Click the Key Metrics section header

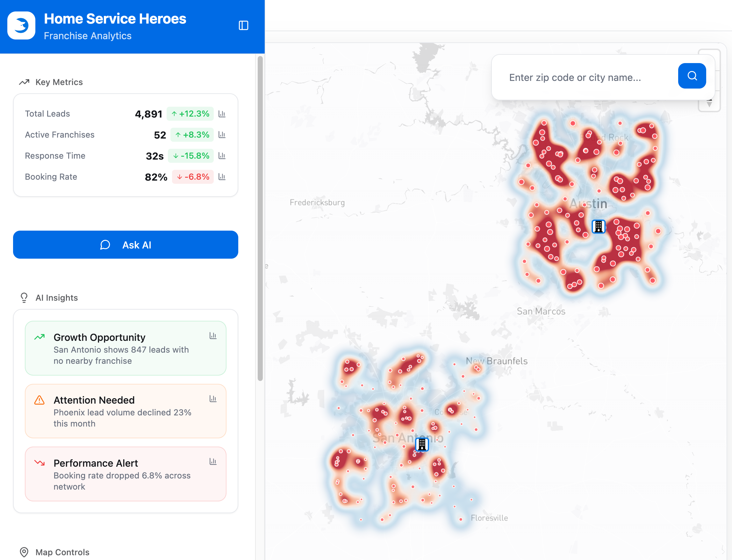59,82
